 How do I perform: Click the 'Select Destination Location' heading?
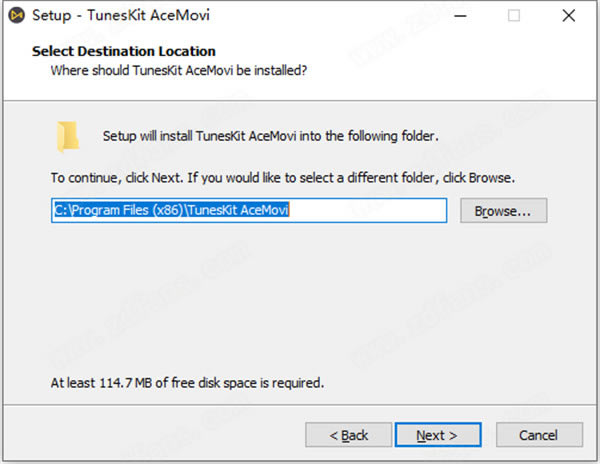pyautogui.click(x=124, y=51)
